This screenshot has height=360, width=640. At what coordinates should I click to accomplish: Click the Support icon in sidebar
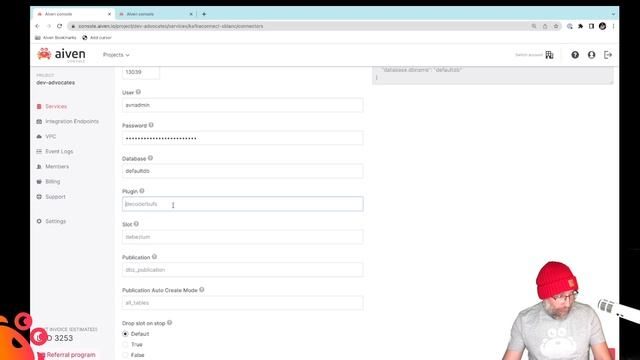coord(39,197)
